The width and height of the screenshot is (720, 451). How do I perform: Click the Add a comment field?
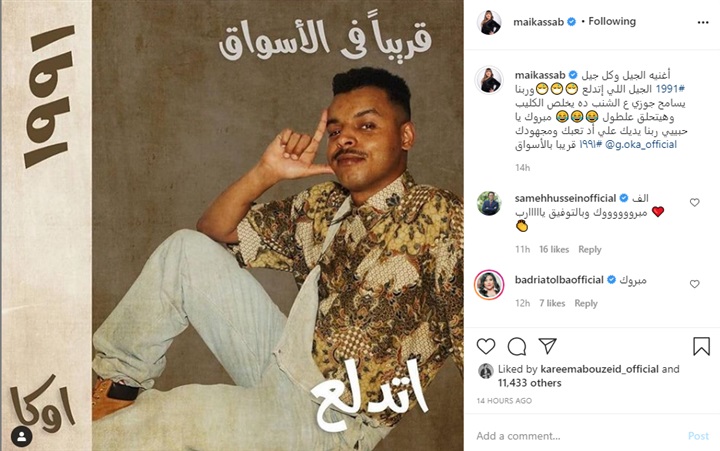579,435
